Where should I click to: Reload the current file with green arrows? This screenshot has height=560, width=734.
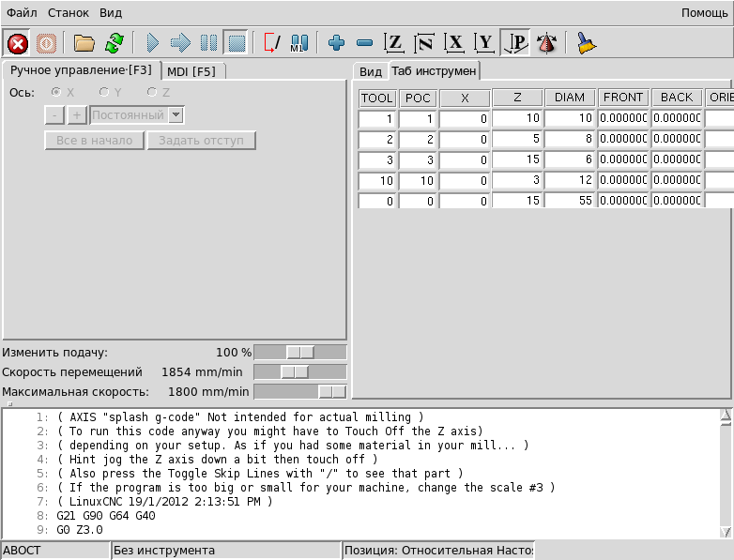pyautogui.click(x=115, y=43)
